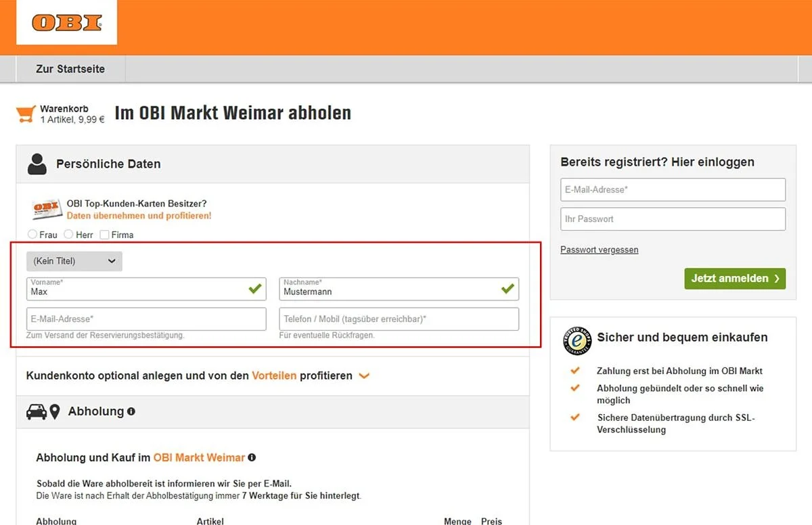Click the person icon beside Persönliche Daten
This screenshot has width=812, height=525.
pyautogui.click(x=37, y=164)
